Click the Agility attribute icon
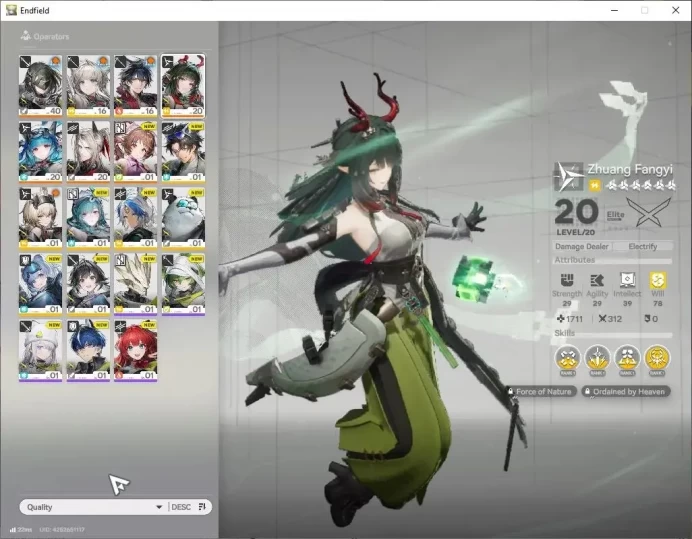The image size is (692, 539). 597,280
